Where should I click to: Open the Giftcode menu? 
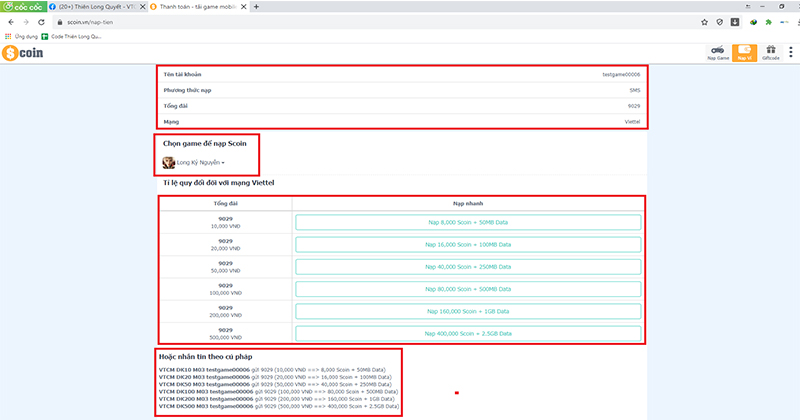click(x=770, y=53)
